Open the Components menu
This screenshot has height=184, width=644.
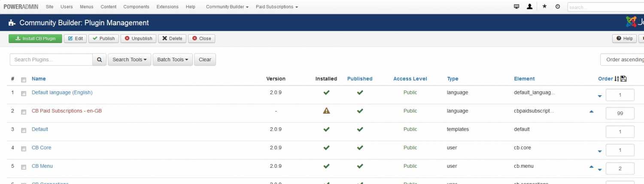(137, 7)
